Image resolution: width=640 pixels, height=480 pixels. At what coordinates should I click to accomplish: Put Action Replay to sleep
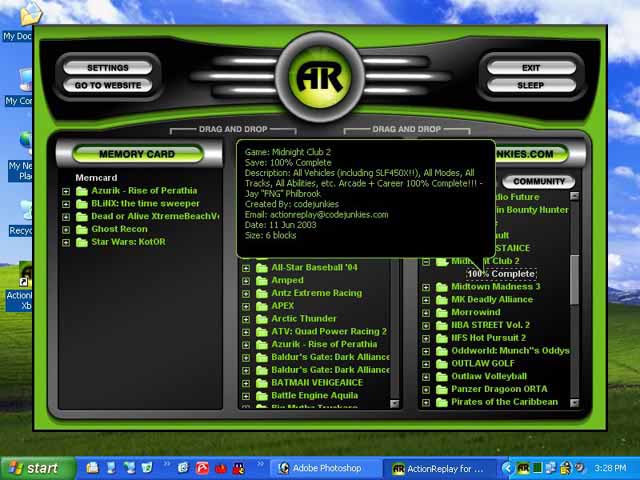point(531,85)
